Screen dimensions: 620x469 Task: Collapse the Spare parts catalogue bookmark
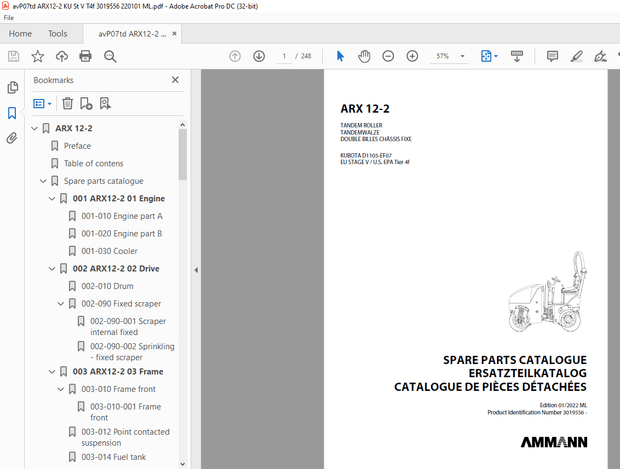click(x=43, y=181)
